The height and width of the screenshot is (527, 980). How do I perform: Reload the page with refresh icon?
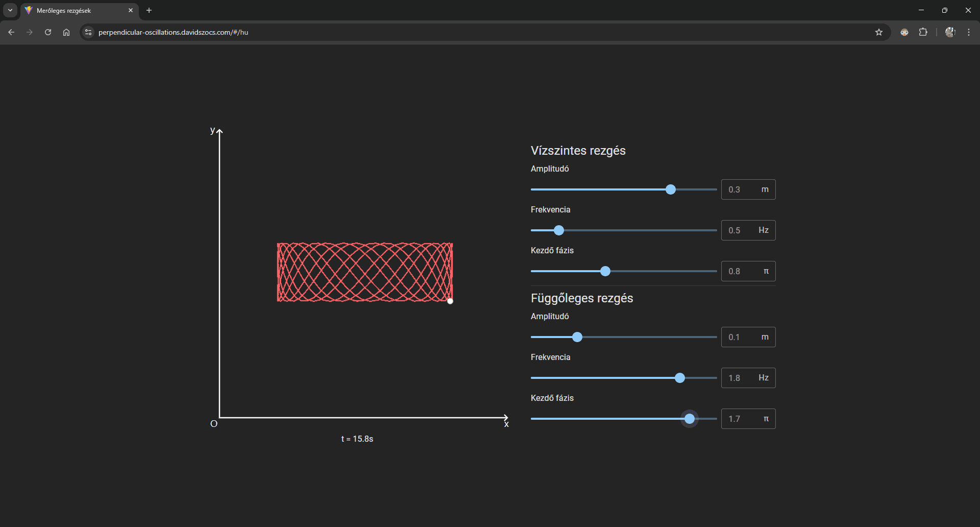(x=48, y=32)
